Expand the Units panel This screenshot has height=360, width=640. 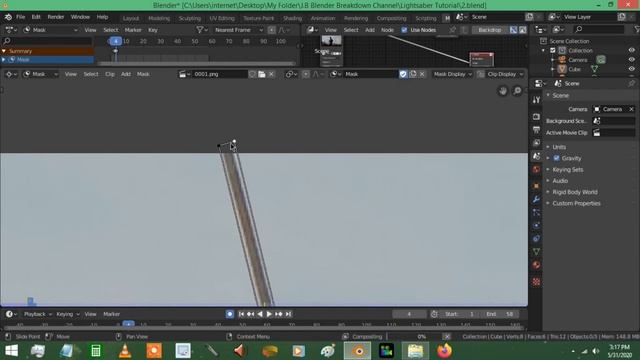(559, 147)
